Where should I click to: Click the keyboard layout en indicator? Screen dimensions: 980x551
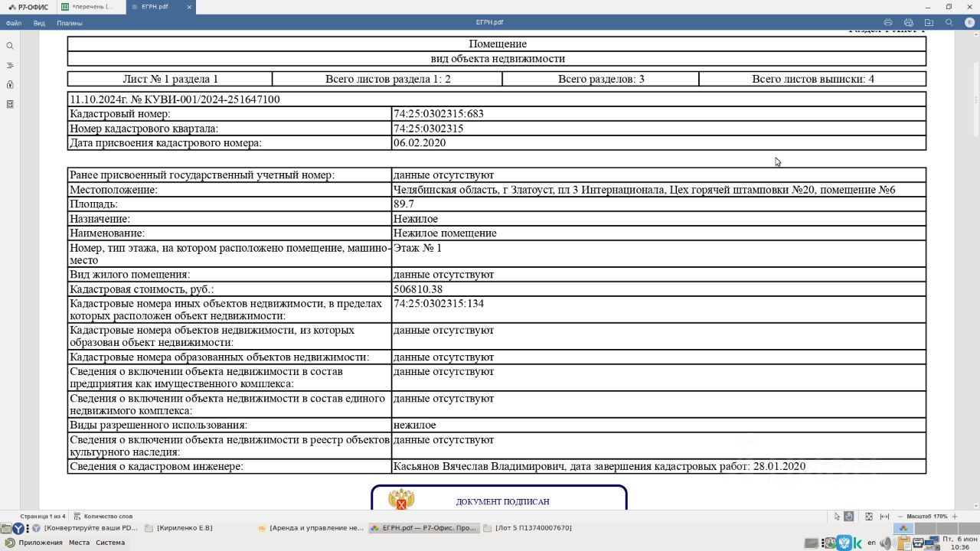pyautogui.click(x=871, y=543)
